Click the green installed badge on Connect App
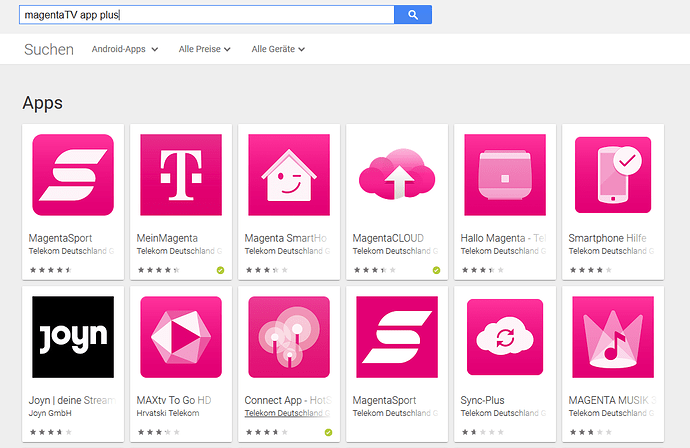690x448 pixels. pos(328,433)
